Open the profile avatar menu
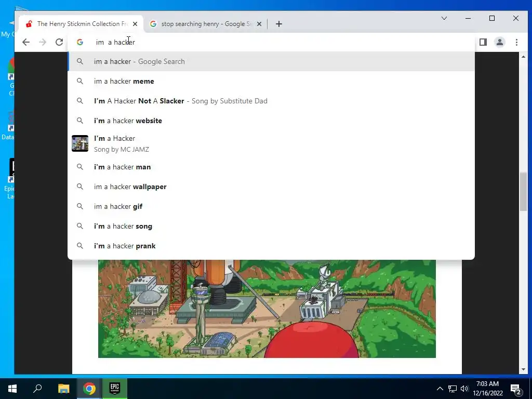 tap(500, 42)
